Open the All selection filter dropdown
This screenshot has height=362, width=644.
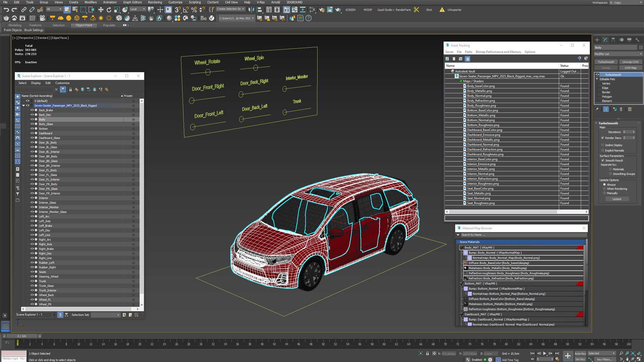click(x=54, y=9)
